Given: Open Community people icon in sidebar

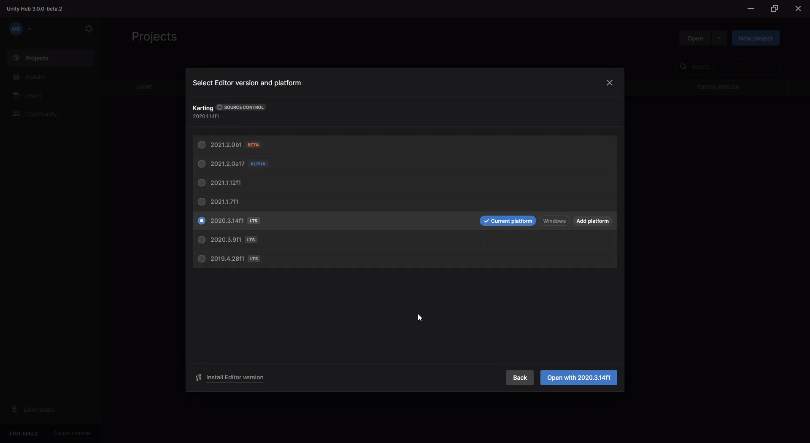Looking at the screenshot, I should pos(16,114).
